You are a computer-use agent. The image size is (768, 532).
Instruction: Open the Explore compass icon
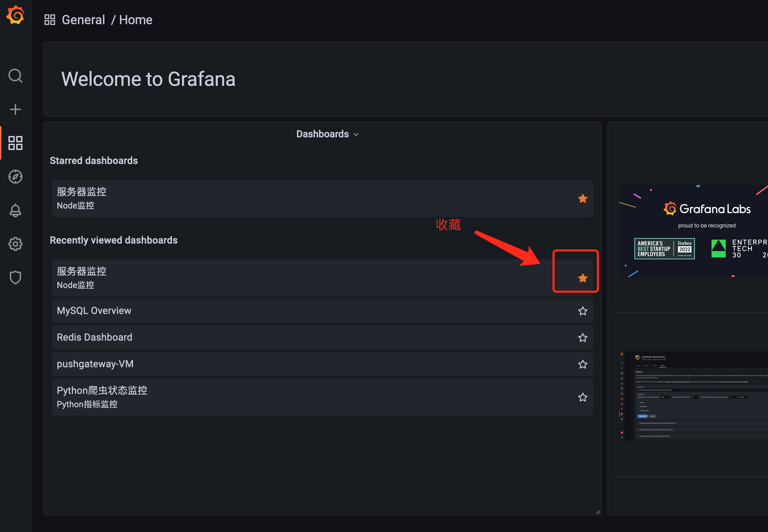point(15,177)
